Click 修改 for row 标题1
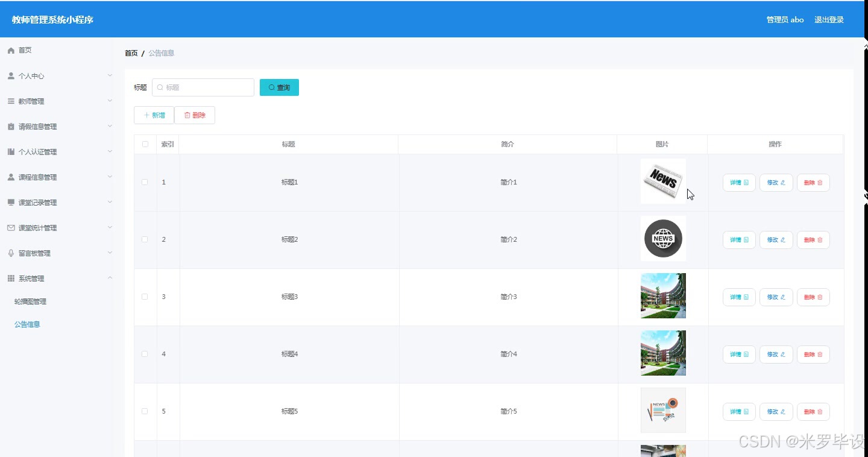 click(x=776, y=183)
